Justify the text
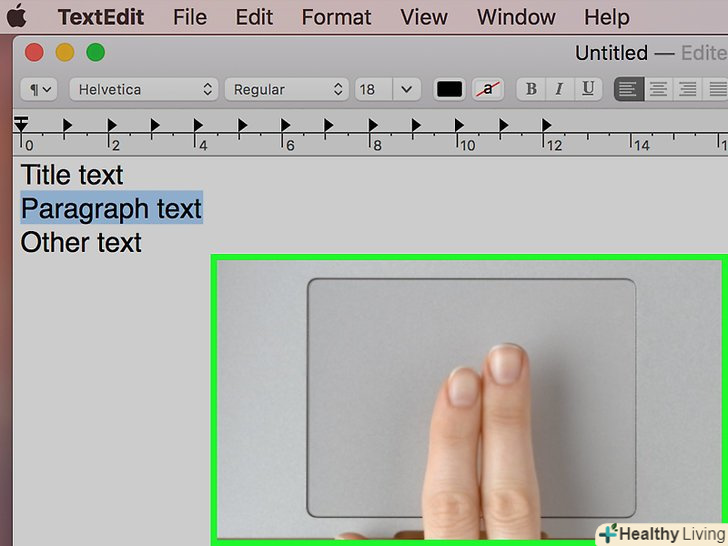The width and height of the screenshot is (728, 546). click(x=716, y=89)
